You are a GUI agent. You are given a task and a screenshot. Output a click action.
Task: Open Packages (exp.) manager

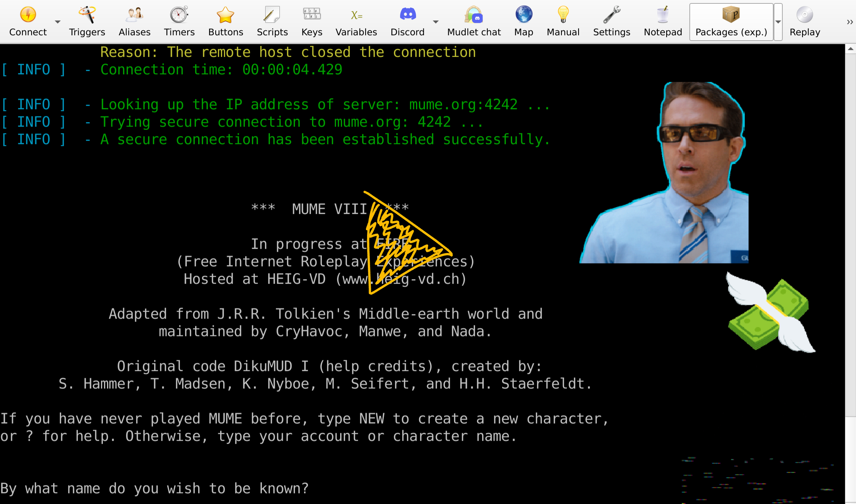[731, 22]
